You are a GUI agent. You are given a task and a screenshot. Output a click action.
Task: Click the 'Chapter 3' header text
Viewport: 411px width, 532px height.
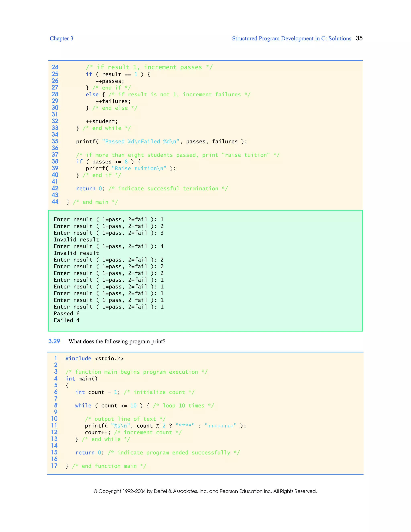click(x=61, y=39)
